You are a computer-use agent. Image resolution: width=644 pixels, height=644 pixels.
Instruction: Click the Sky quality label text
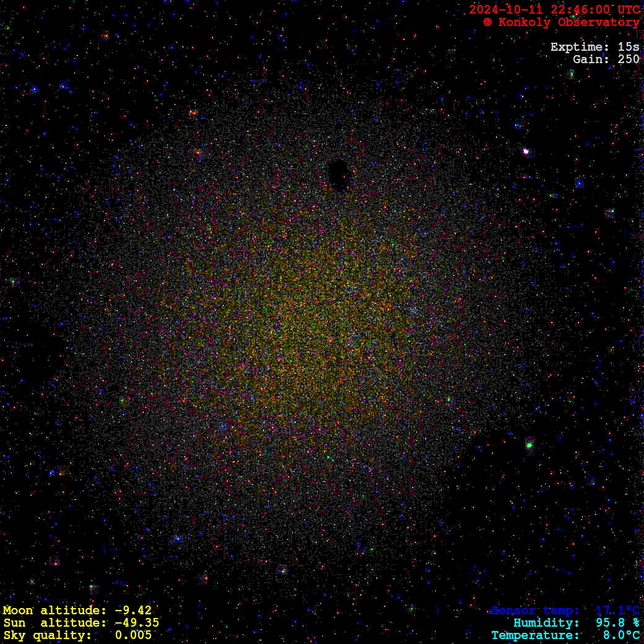click(x=47, y=635)
